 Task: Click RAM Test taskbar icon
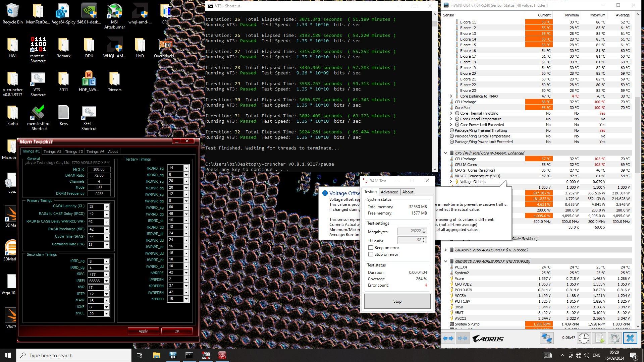206,355
